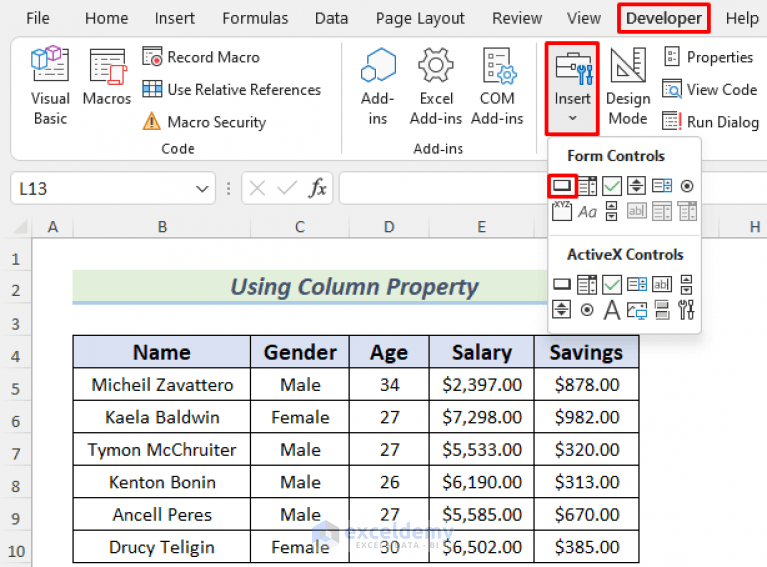The height and width of the screenshot is (567, 767).
Task: Select Form Controls Spin Button
Action: coord(636,186)
